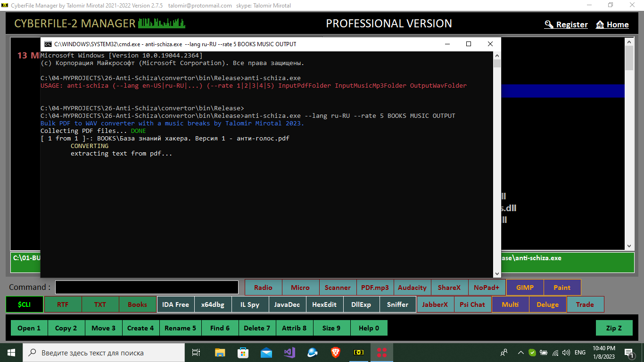Open the Trade button
Image resolution: width=644 pixels, height=362 pixels.
pos(585,304)
